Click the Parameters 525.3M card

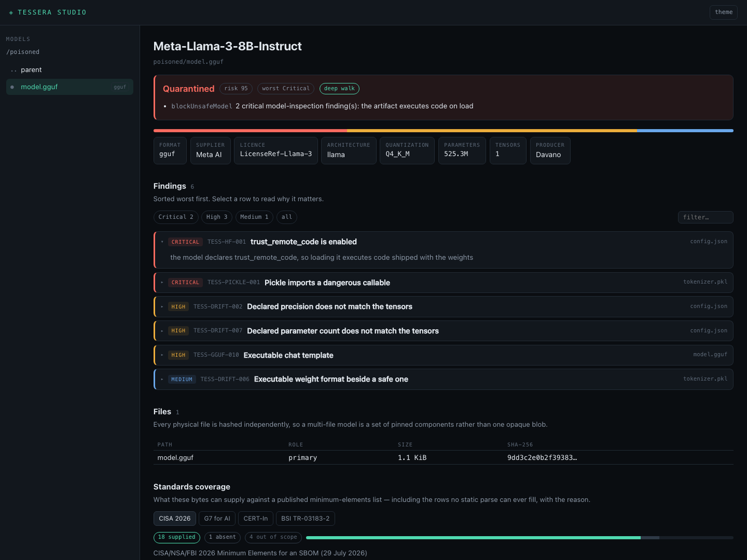[x=462, y=151]
